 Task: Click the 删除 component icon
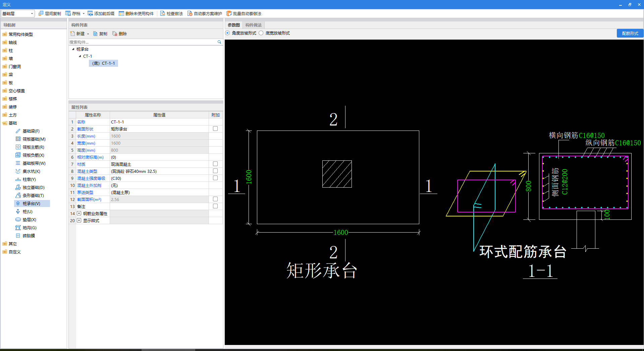point(115,34)
